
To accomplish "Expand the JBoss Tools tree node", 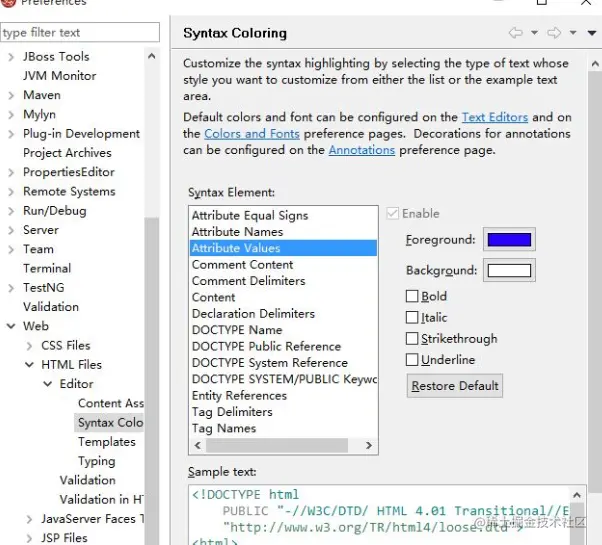I will (11, 57).
